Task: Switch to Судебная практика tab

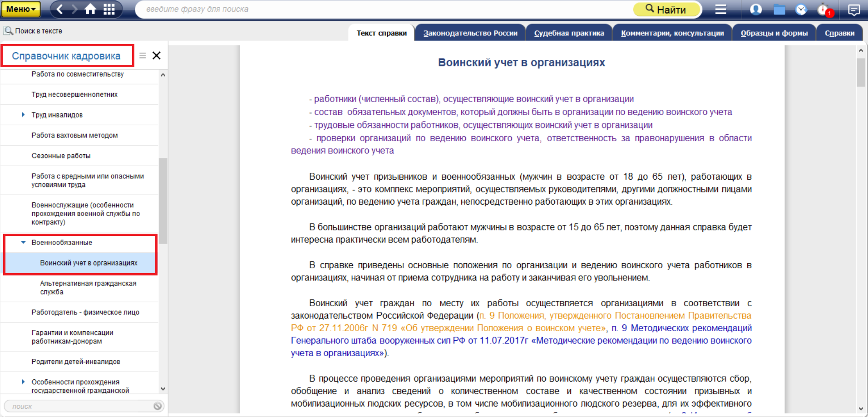Action: [x=569, y=33]
